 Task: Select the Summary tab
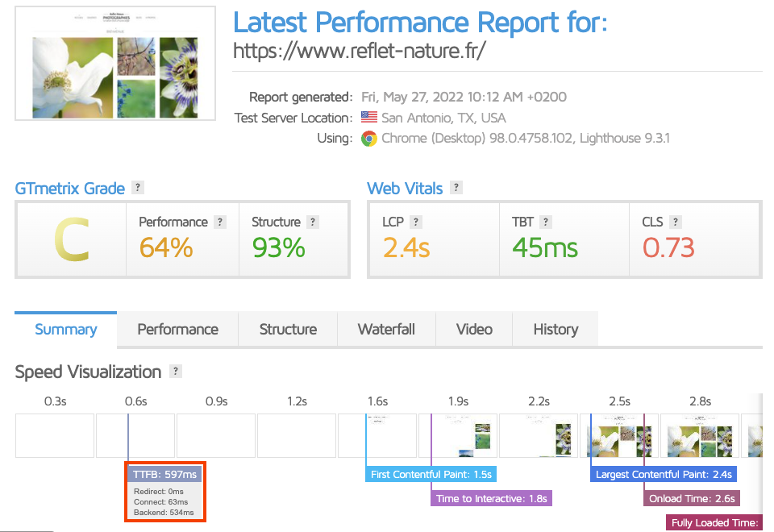pos(65,329)
